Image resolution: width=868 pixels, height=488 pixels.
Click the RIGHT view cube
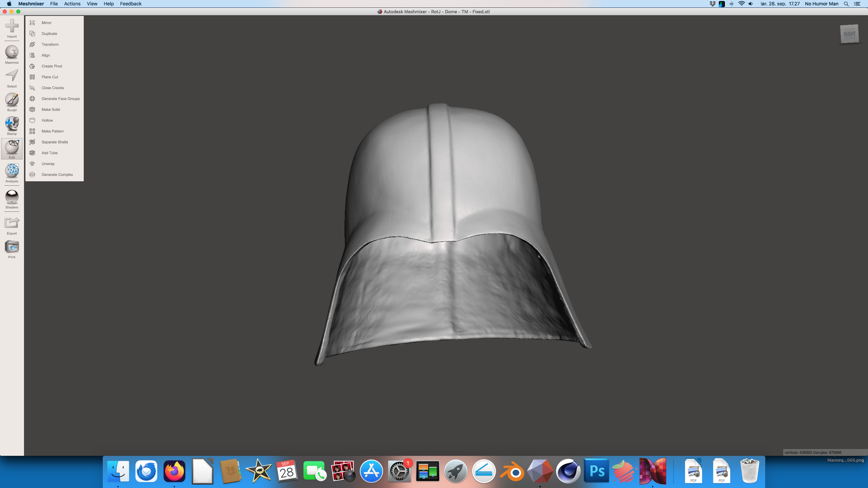tap(849, 34)
